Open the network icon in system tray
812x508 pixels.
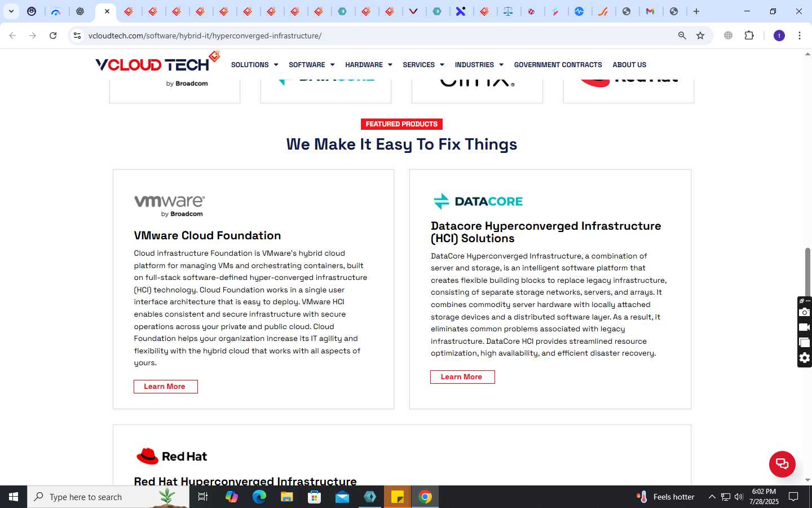726,497
